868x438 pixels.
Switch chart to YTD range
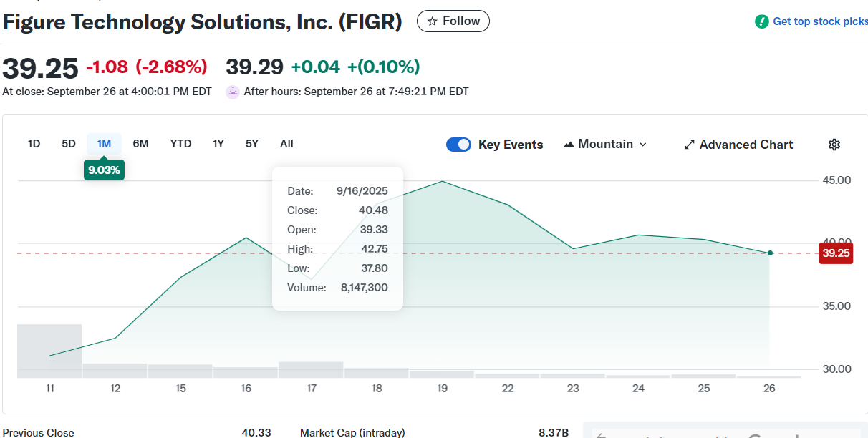pos(180,144)
